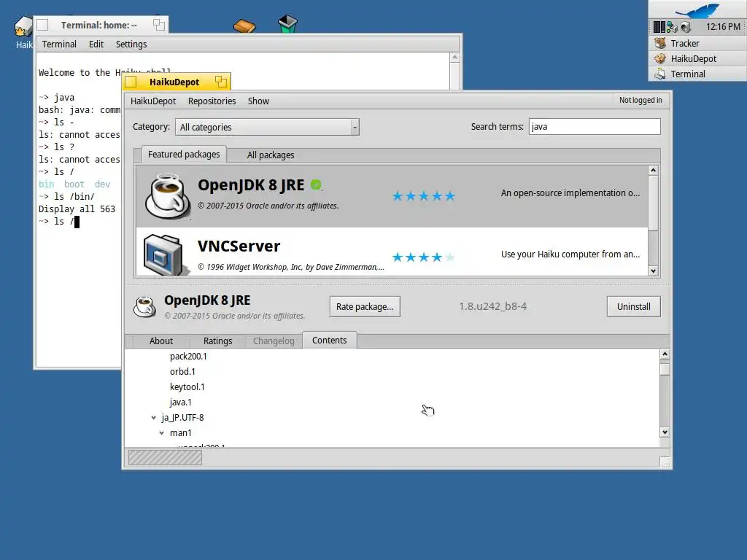This screenshot has width=747, height=560.
Task: Click the Terminal window zoom icon
Action: [x=158, y=25]
